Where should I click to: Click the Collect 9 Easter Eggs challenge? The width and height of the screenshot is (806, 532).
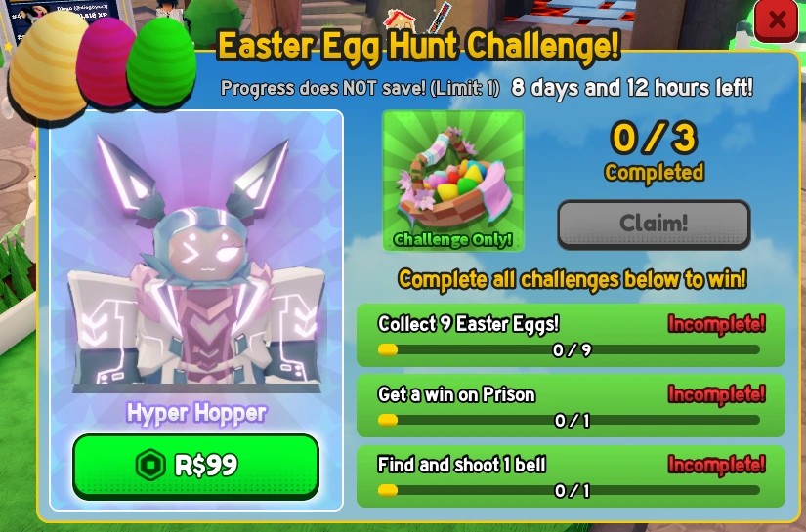click(571, 336)
